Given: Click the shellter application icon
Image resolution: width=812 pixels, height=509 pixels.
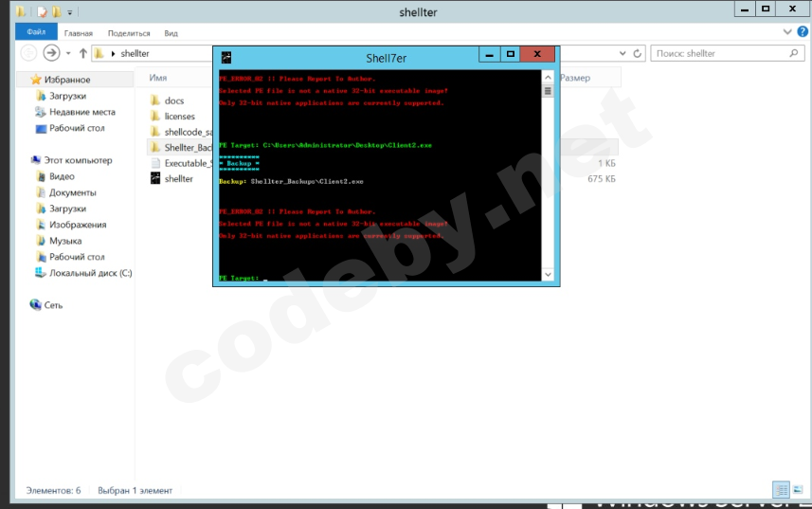Looking at the screenshot, I should pyautogui.click(x=154, y=178).
